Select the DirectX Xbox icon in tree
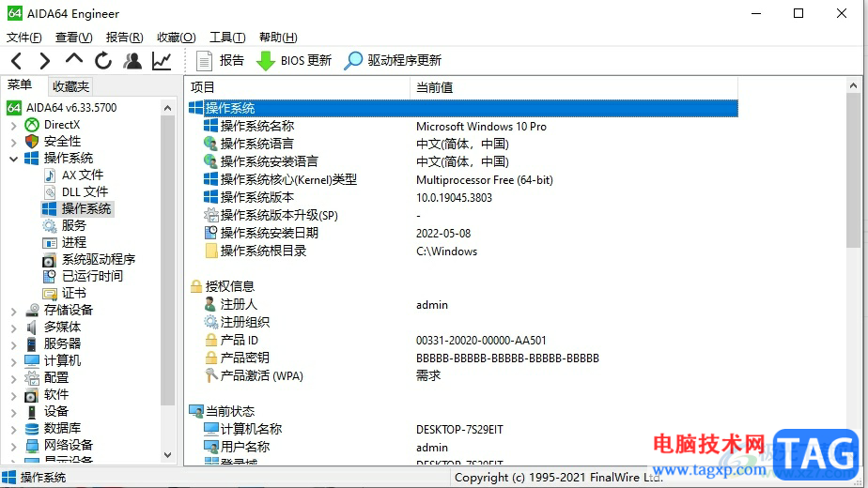The width and height of the screenshot is (868, 488). (32, 125)
